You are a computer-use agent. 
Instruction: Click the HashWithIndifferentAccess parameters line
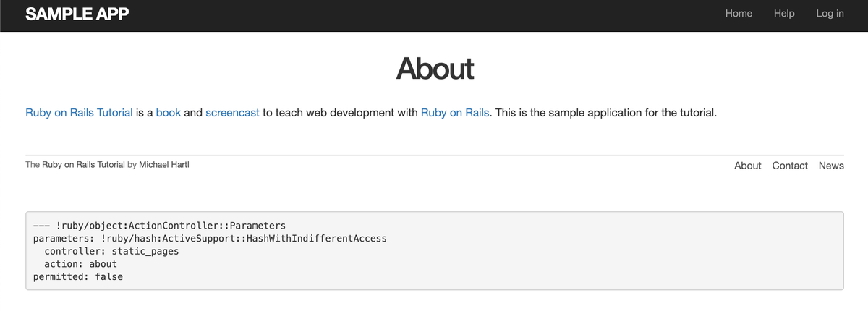pyautogui.click(x=210, y=238)
